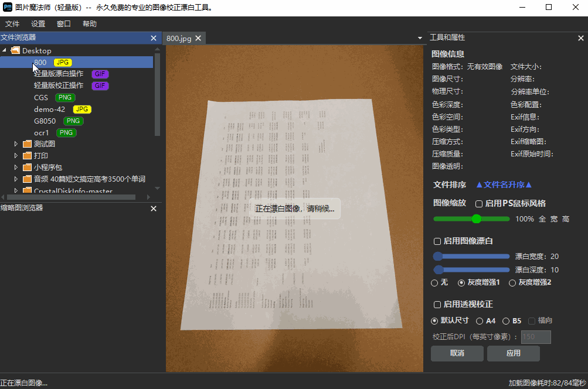Image resolution: width=588 pixels, height=389 pixels.
Task: Click the JPG badge next to 800
Action: click(62, 62)
